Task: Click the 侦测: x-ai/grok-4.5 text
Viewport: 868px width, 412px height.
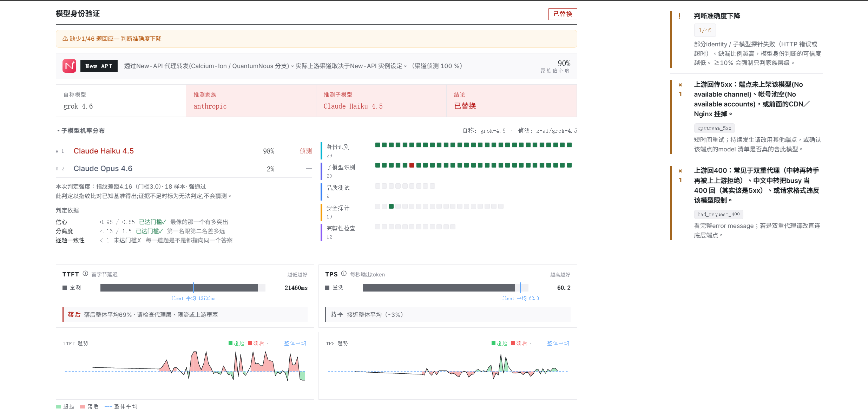Action: [x=547, y=131]
